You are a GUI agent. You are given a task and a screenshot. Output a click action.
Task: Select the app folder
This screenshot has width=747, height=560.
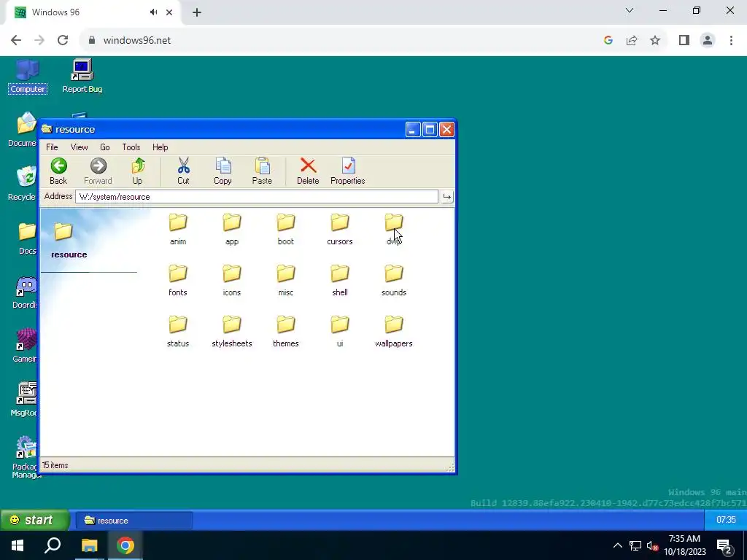(x=232, y=229)
